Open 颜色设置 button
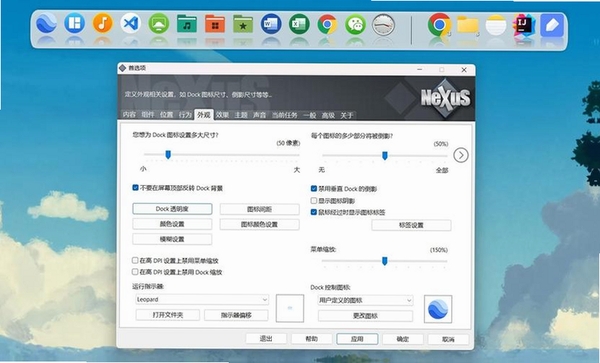The height and width of the screenshot is (363, 600). 172,224
